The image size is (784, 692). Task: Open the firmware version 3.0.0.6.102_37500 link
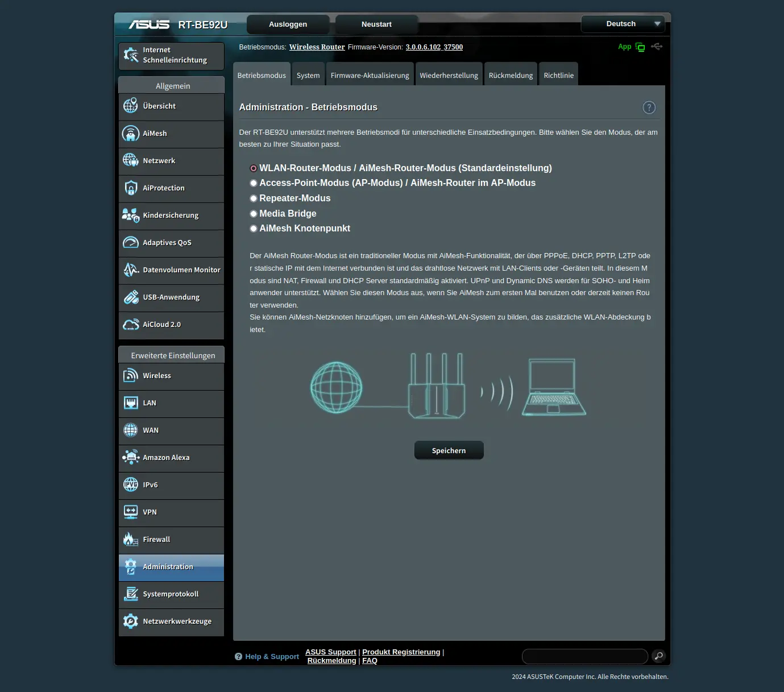434,47
